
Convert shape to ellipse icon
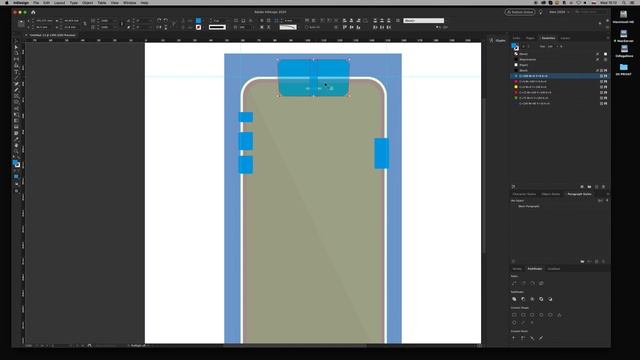[x=550, y=315]
